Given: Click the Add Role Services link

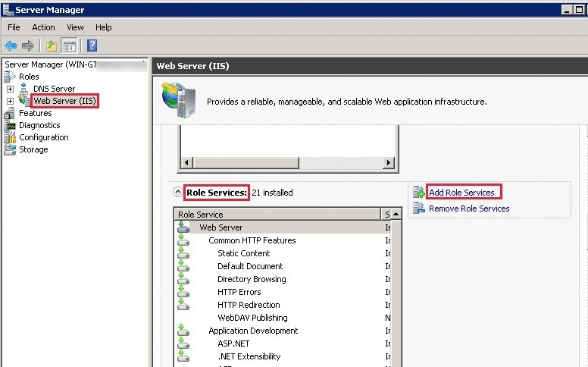Looking at the screenshot, I should tap(461, 193).
